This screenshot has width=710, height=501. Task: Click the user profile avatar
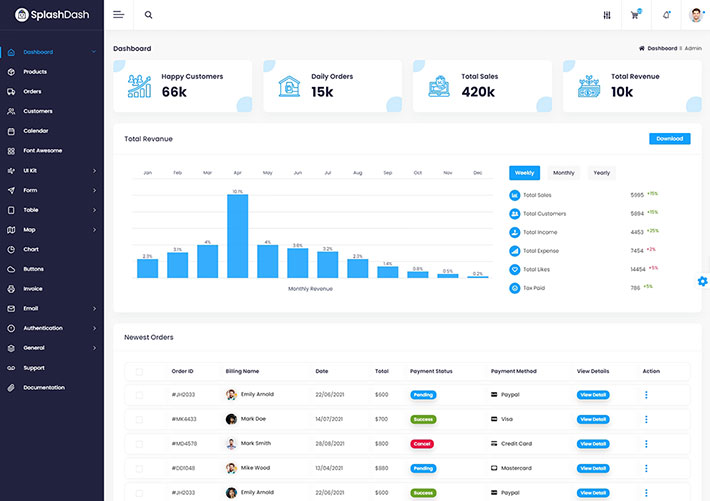[x=697, y=15]
